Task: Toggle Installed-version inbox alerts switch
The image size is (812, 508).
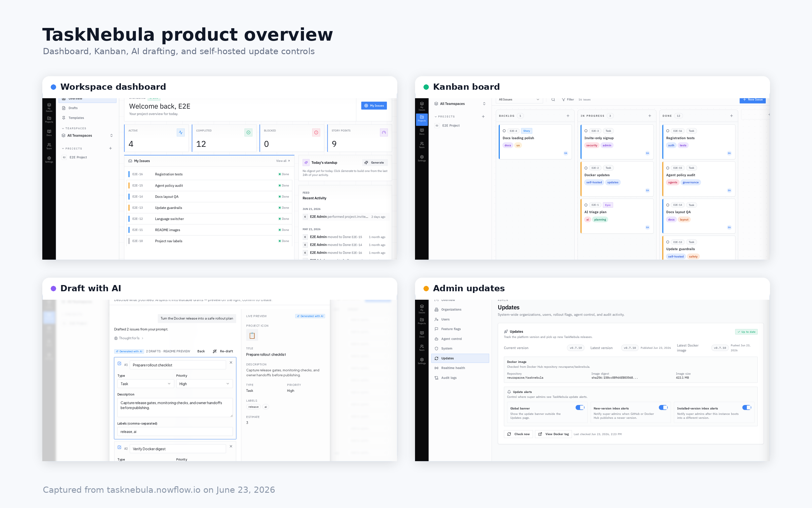Action: pos(747,408)
